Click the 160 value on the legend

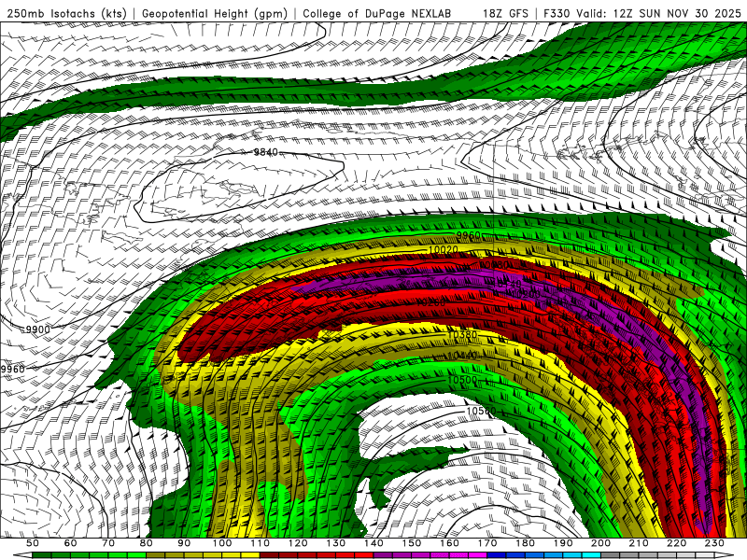click(449, 543)
